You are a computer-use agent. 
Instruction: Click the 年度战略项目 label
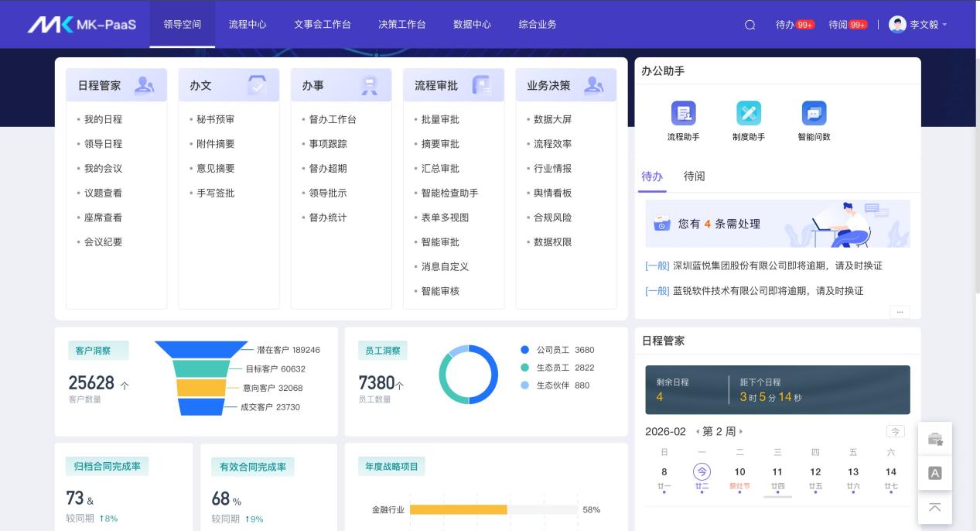pos(391,466)
